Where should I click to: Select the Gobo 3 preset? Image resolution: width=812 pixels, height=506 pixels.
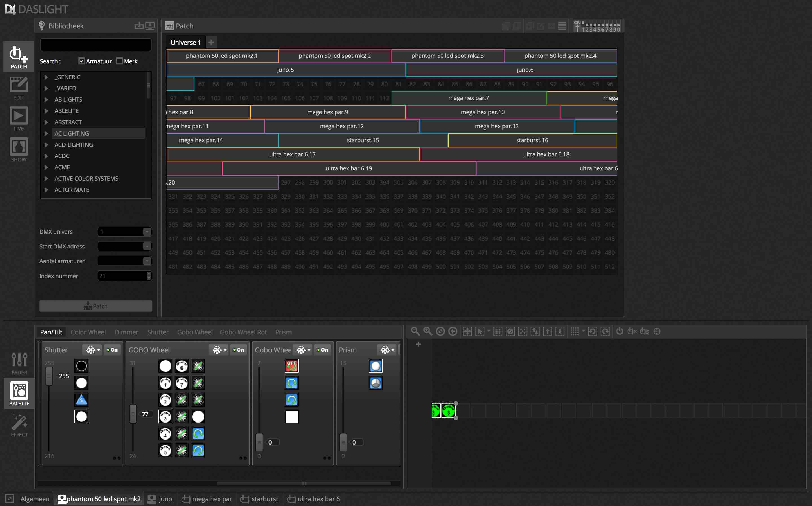click(165, 417)
